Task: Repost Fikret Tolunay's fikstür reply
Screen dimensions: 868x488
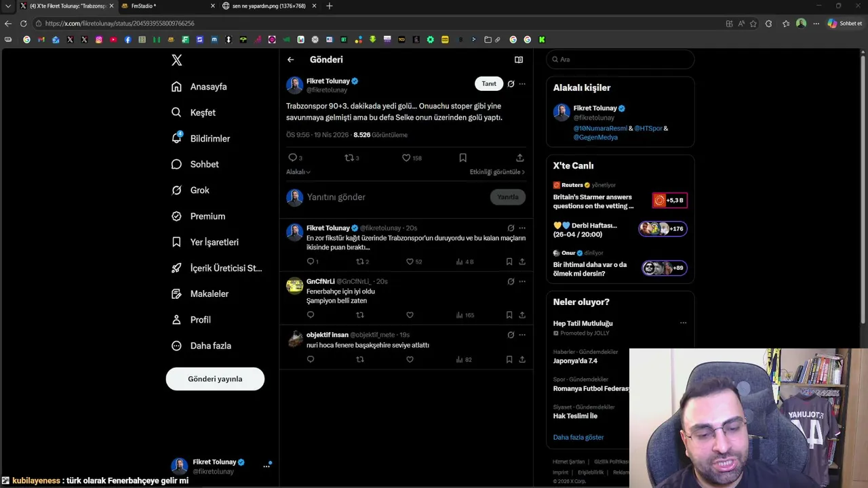Action: [363, 262]
